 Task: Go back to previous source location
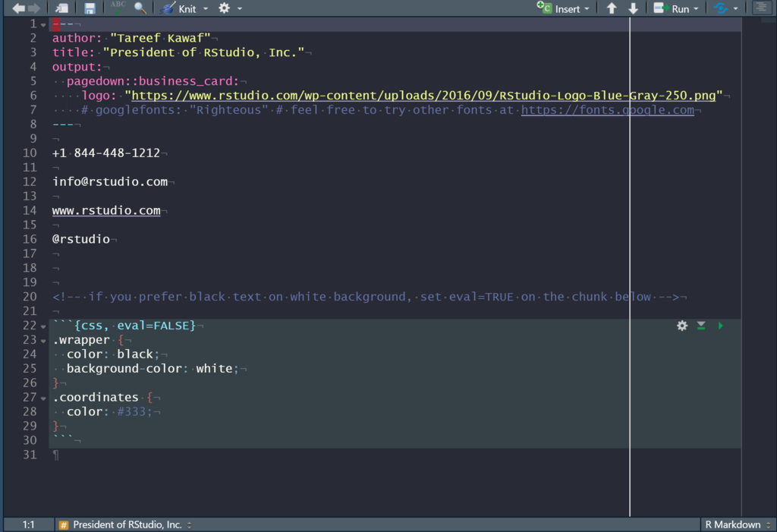coord(19,8)
